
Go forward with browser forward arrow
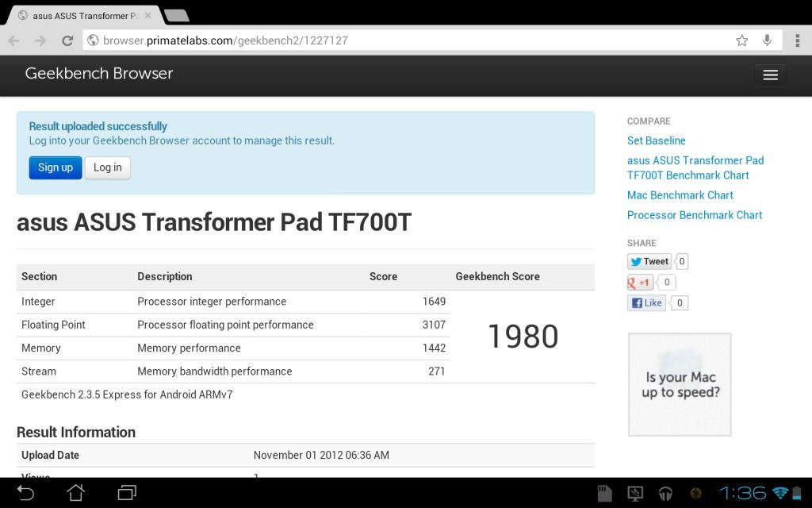[40, 40]
